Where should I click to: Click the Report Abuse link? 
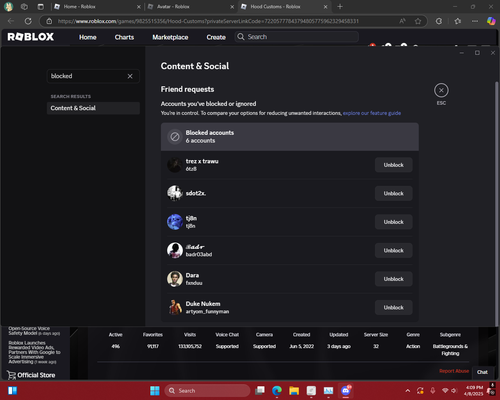[x=454, y=371]
